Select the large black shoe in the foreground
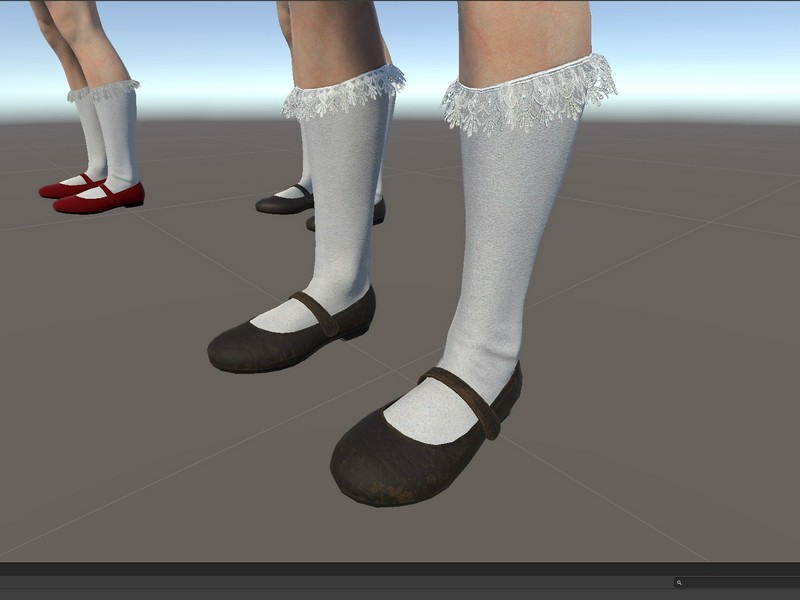Image resolution: width=800 pixels, height=600 pixels. (427, 437)
